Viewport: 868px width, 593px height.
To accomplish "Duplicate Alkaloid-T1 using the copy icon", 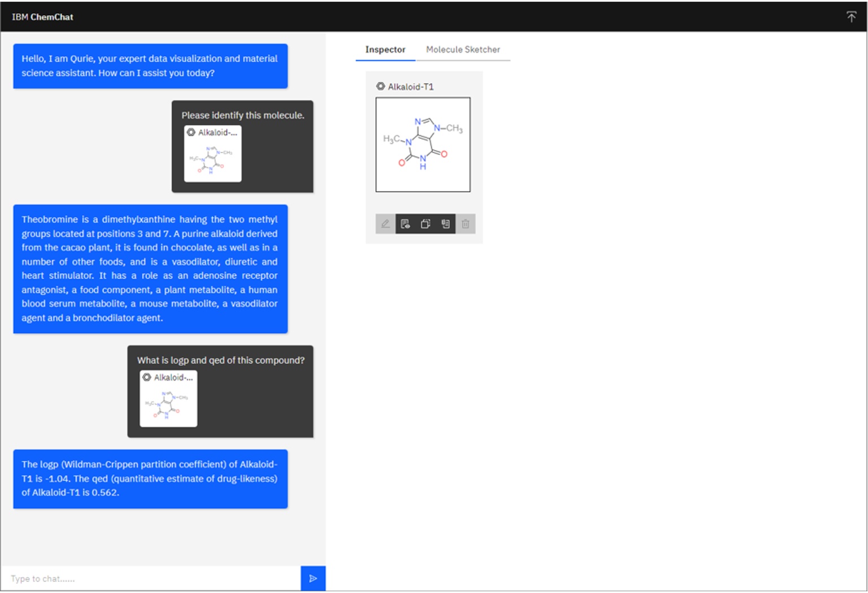I will (425, 224).
